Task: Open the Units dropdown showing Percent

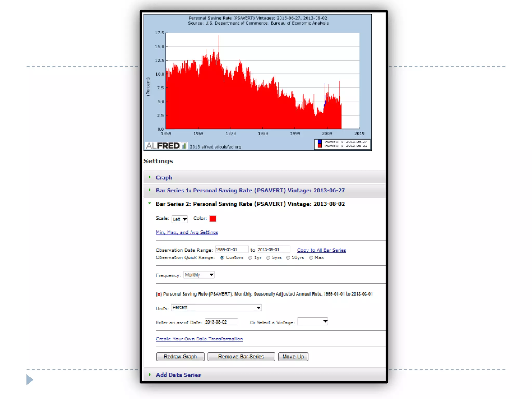Action: point(216,308)
